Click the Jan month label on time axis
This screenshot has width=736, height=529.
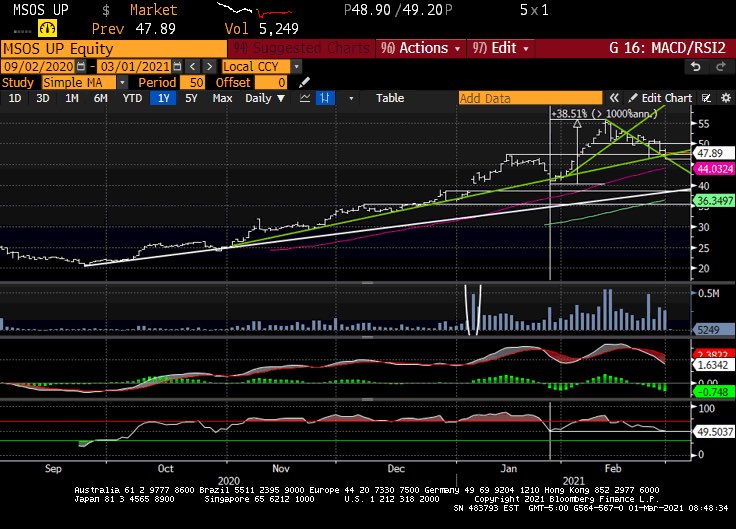pos(508,468)
